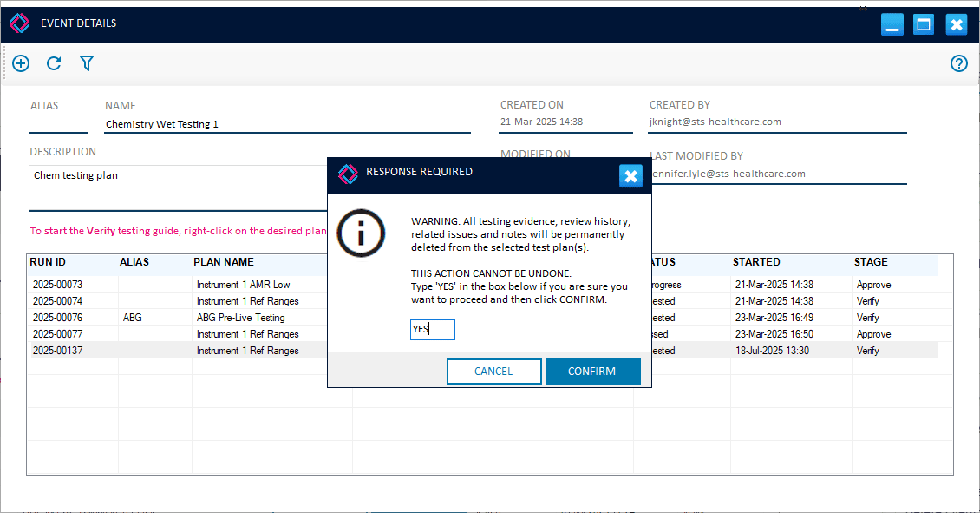The image size is (980, 513).
Task: Click the ABG alias cell
Action: pyautogui.click(x=133, y=318)
